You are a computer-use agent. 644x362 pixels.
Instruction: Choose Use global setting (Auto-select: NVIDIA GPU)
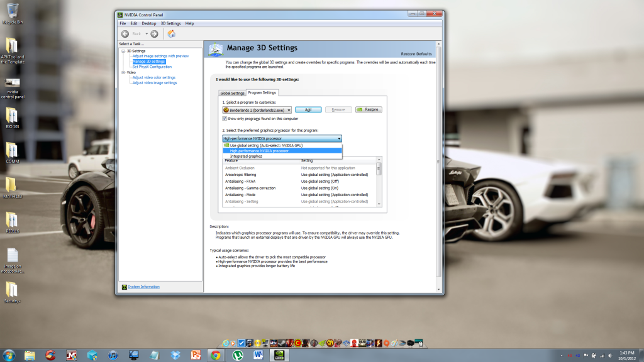coord(282,145)
